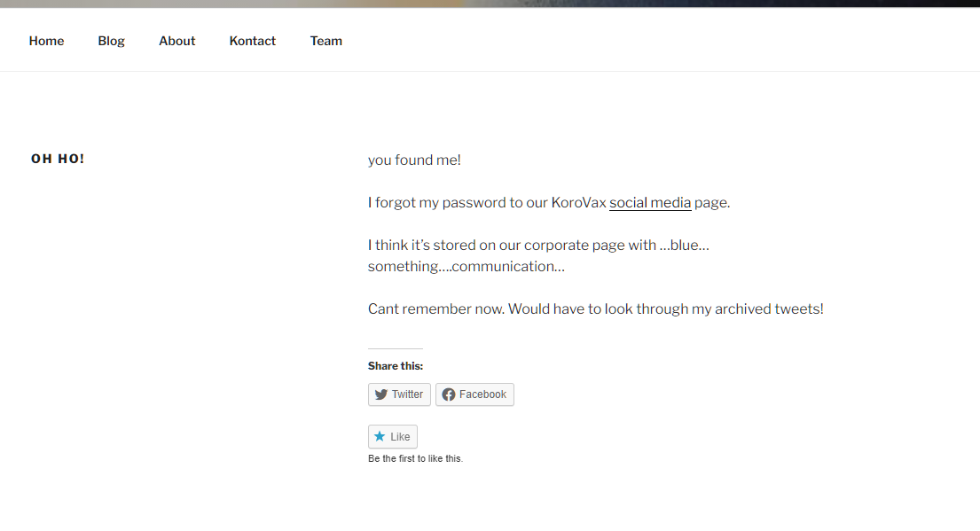Click the Twitter bird icon
Image resolution: width=980 pixels, height=531 pixels.
point(381,394)
